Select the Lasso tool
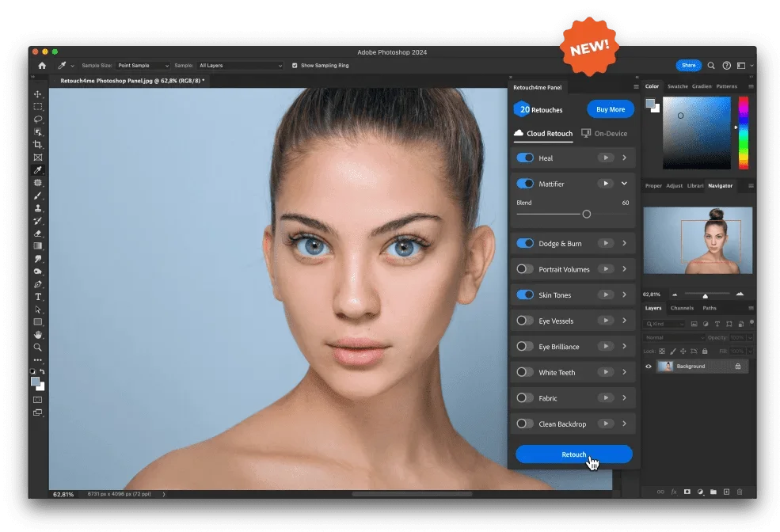Image resolution: width=780 pixels, height=532 pixels. [37, 119]
